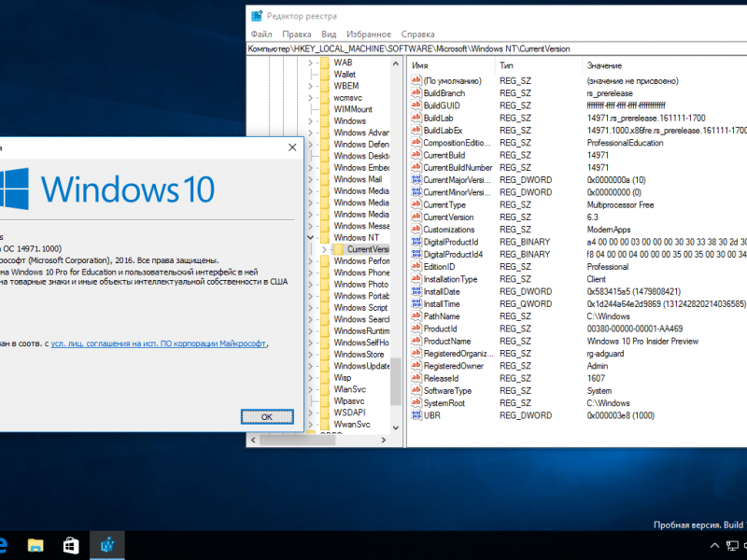Select the Wisp folder icon
Viewport: 747px width, 560px height.
tap(324, 378)
